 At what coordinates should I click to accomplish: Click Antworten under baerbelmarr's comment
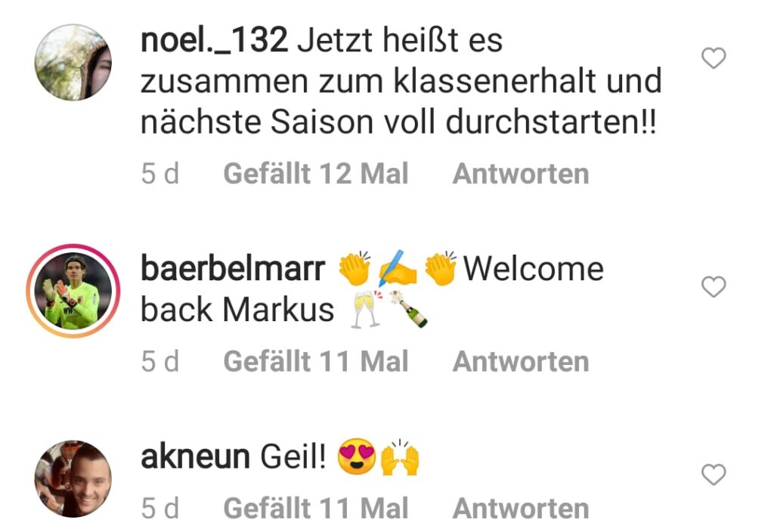click(x=521, y=362)
